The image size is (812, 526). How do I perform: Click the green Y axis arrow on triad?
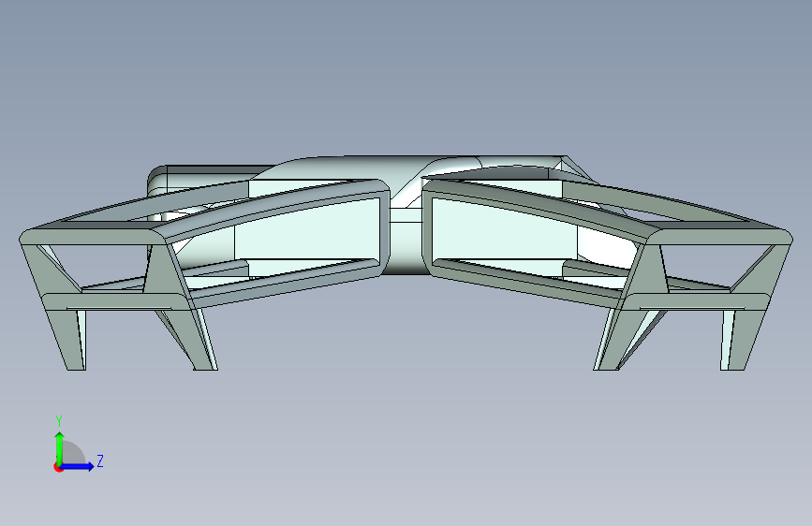[x=60, y=447]
